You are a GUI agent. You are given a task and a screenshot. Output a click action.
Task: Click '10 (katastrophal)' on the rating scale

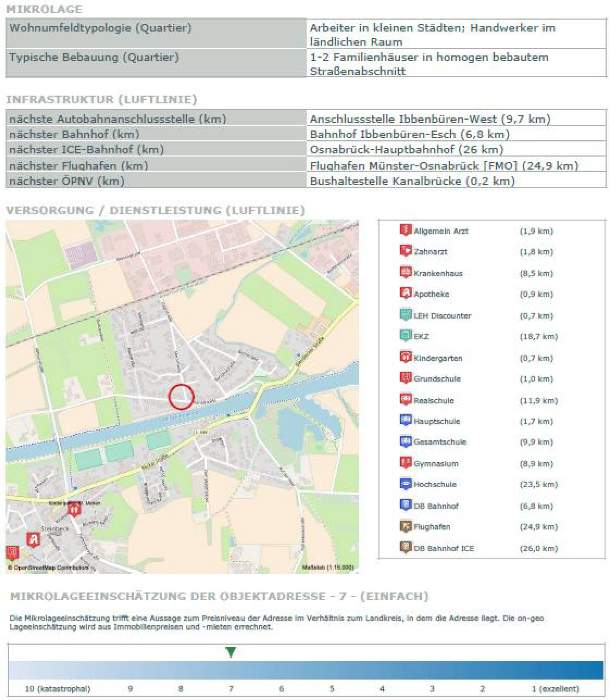point(58,689)
